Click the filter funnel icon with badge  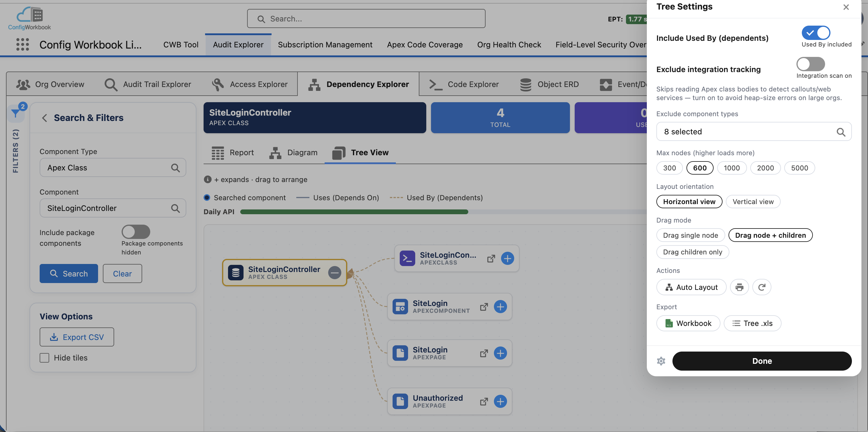(16, 114)
